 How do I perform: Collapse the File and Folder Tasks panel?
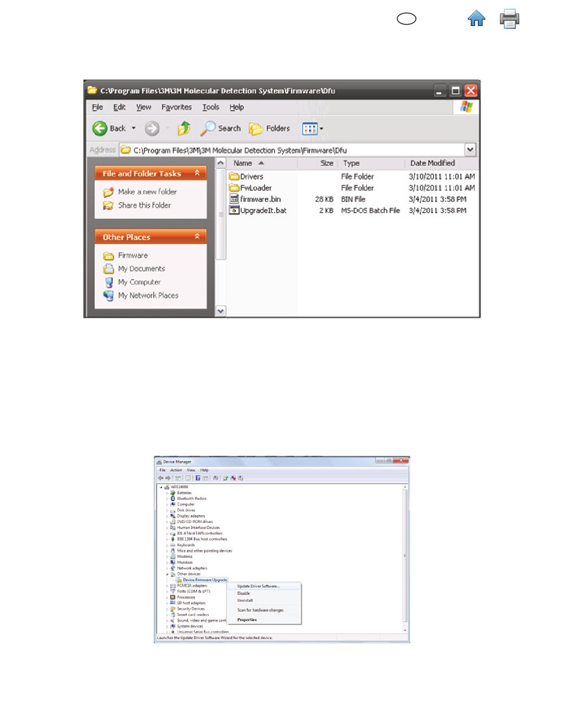[x=197, y=173]
